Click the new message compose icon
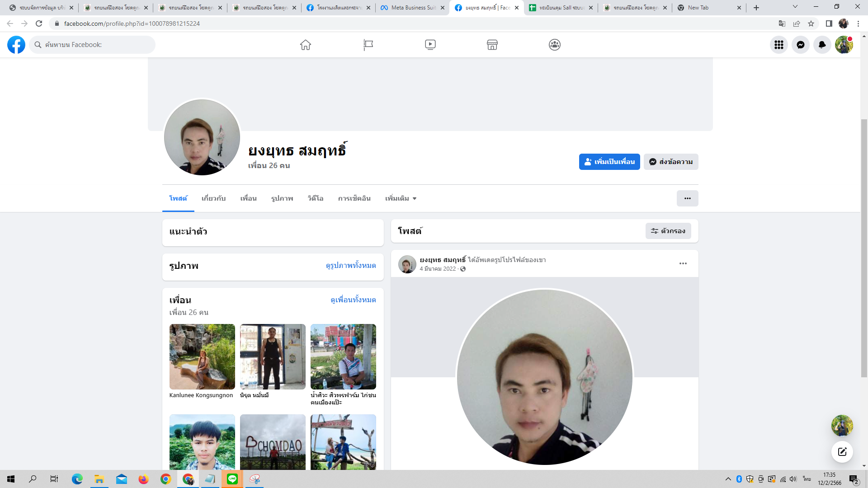Image resolution: width=868 pixels, height=488 pixels. (x=842, y=452)
